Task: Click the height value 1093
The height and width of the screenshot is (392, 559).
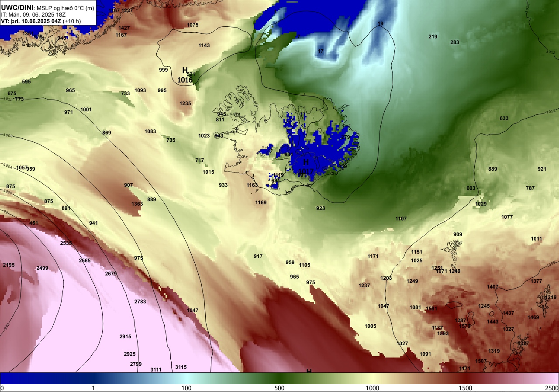Action: pos(140,90)
